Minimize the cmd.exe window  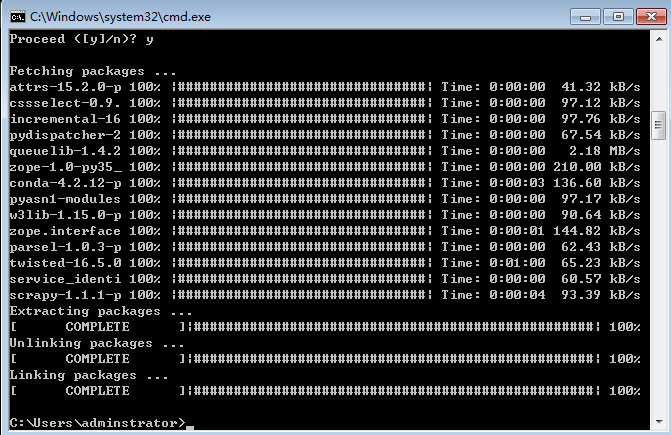(x=585, y=17)
